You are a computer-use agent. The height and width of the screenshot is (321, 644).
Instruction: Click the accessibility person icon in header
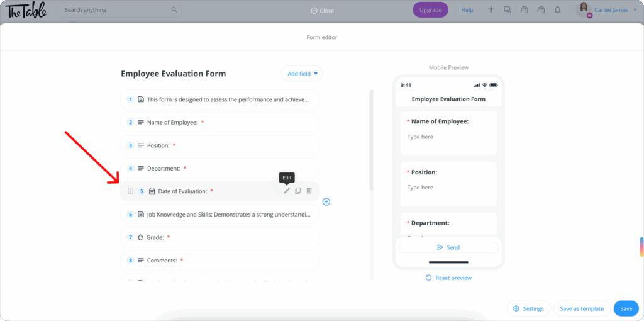click(x=491, y=10)
